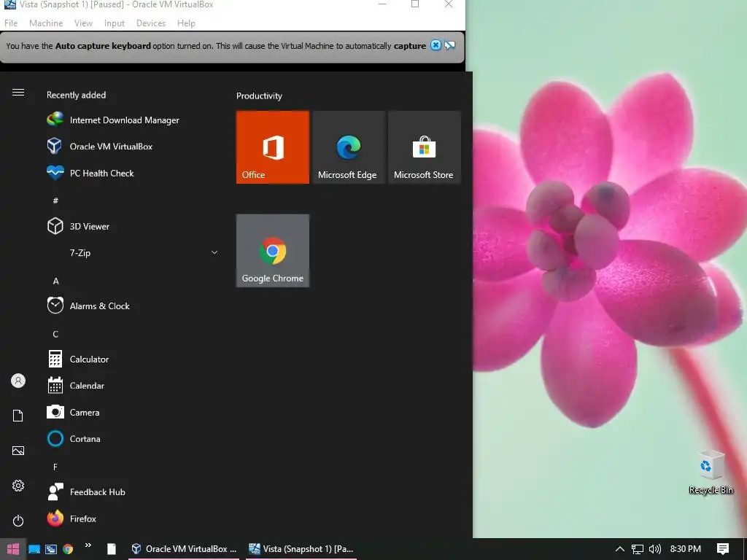Open the network tray icon

pyautogui.click(x=638, y=549)
